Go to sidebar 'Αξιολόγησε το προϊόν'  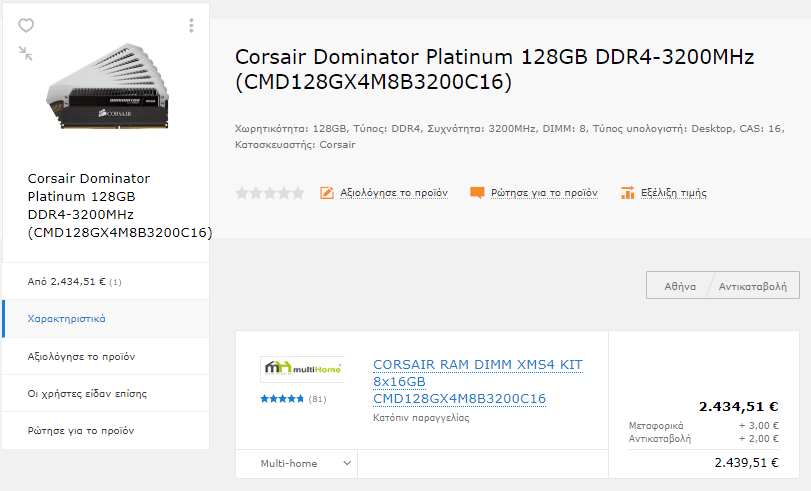click(x=106, y=356)
